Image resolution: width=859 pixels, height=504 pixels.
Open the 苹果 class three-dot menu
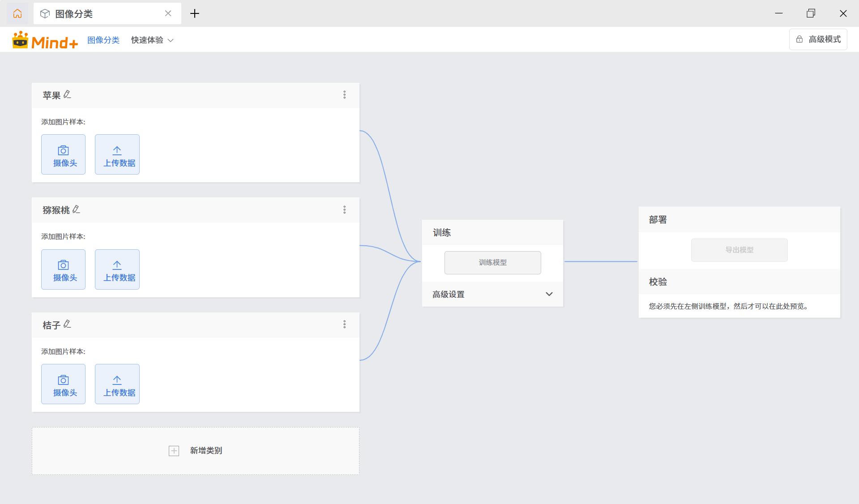[x=344, y=95]
